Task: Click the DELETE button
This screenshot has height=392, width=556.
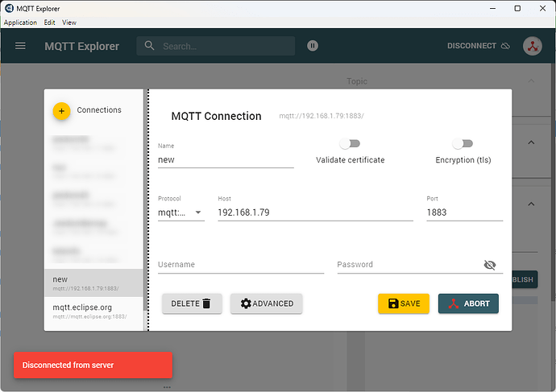Action: click(192, 303)
